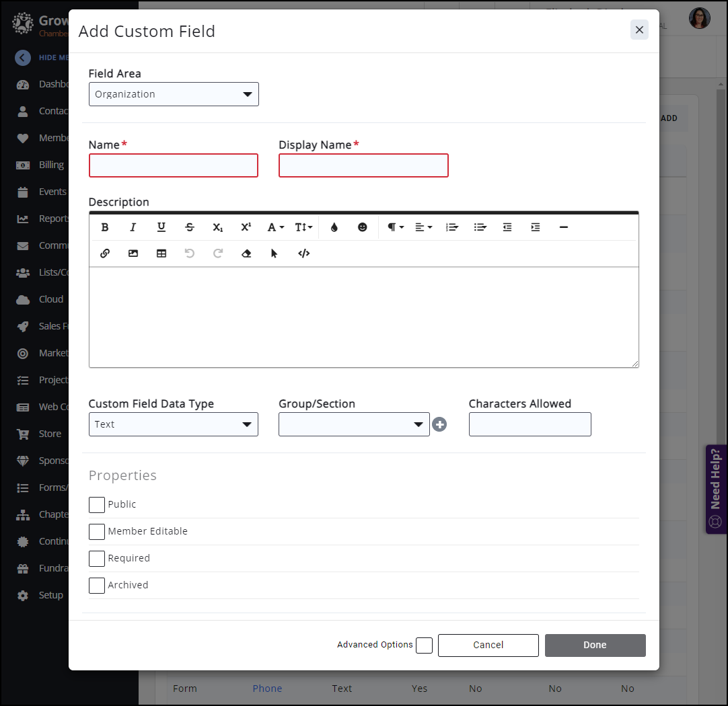Click the Characters Allowed field
728x706 pixels.
(x=530, y=424)
